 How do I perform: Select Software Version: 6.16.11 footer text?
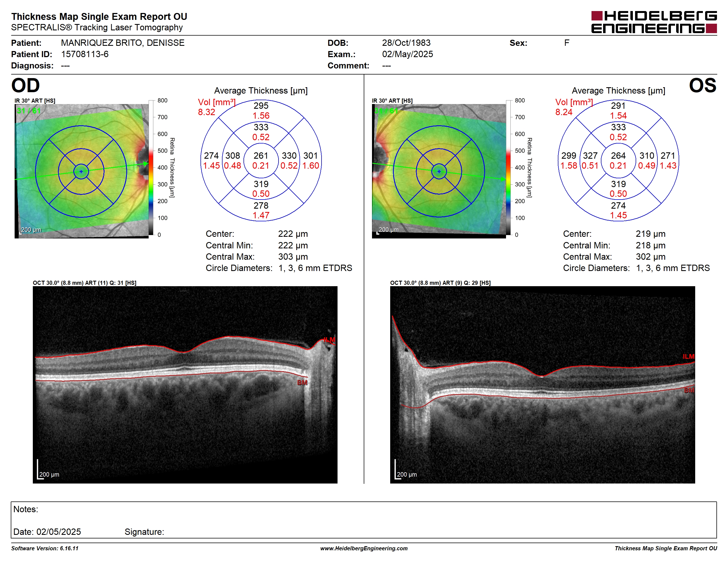pyautogui.click(x=45, y=548)
